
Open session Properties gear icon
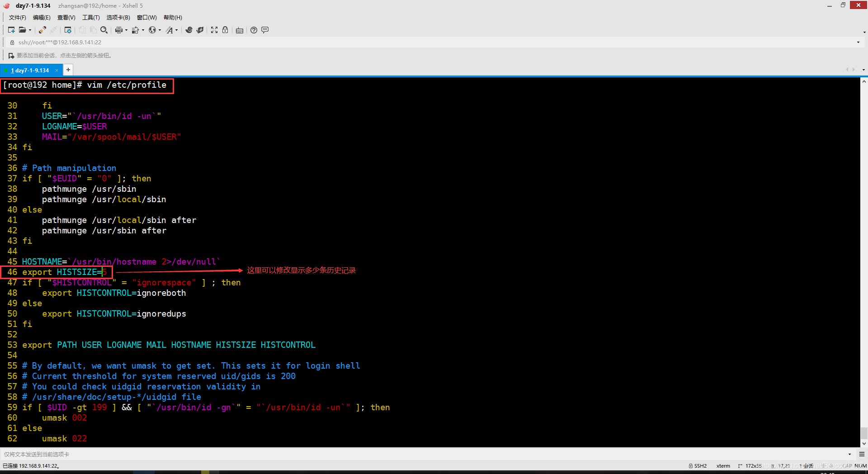68,30
